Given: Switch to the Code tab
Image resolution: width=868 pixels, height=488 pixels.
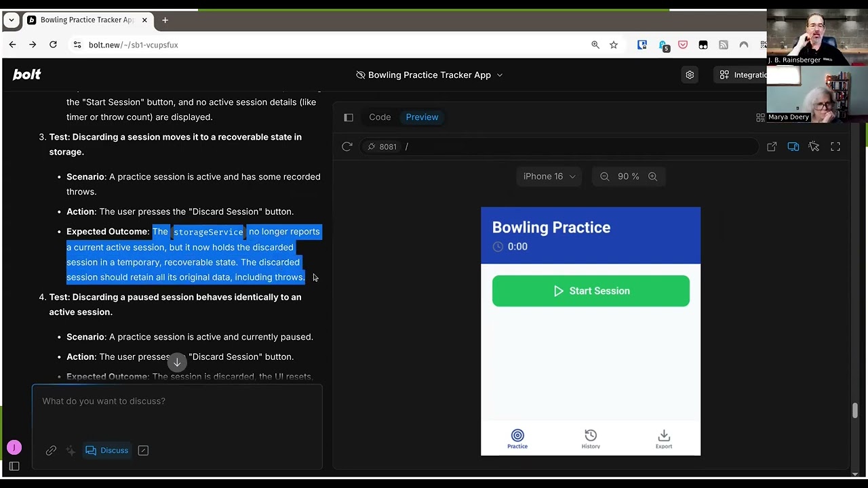Looking at the screenshot, I should [x=380, y=117].
